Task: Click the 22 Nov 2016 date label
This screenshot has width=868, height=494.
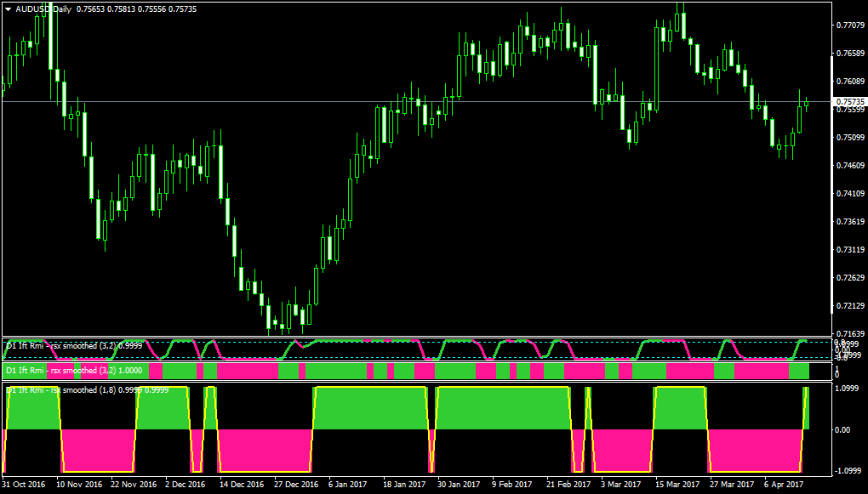Action: pyautogui.click(x=134, y=484)
